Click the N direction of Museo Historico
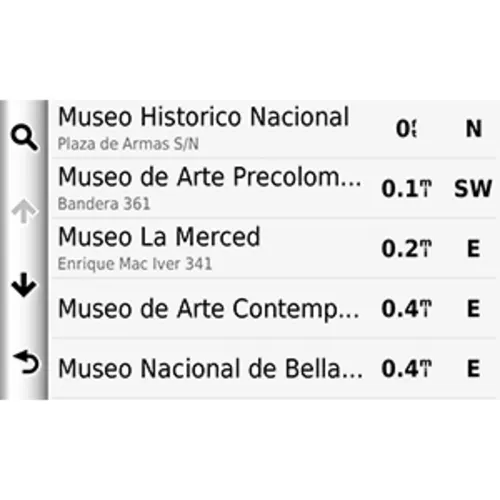 tap(473, 129)
